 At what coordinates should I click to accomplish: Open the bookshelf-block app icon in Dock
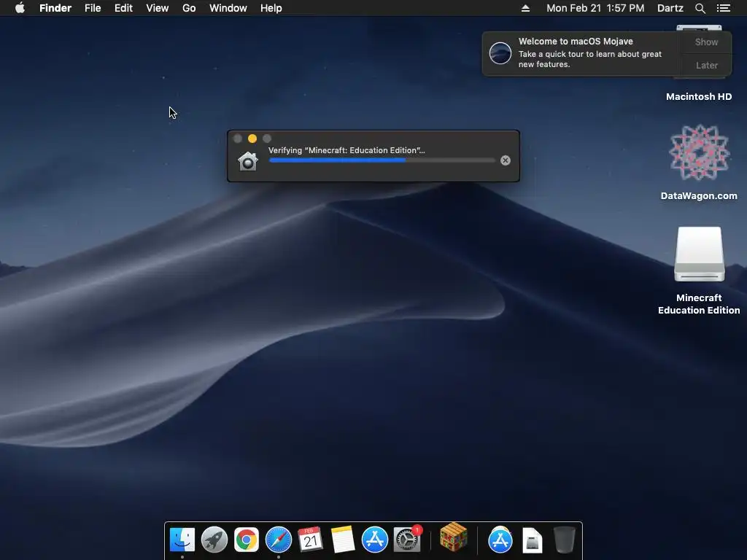(454, 537)
